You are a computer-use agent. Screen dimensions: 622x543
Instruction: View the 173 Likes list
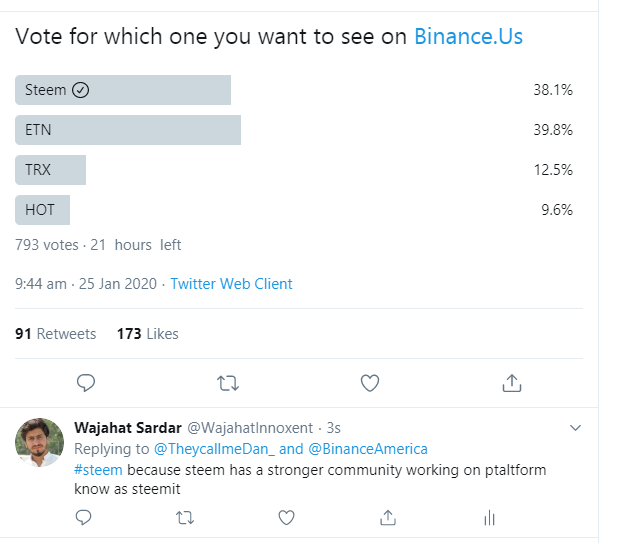click(148, 334)
